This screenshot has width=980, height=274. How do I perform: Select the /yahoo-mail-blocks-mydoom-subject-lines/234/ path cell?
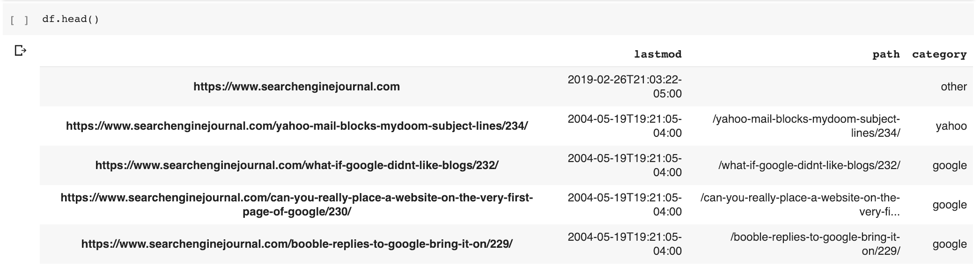(806, 126)
